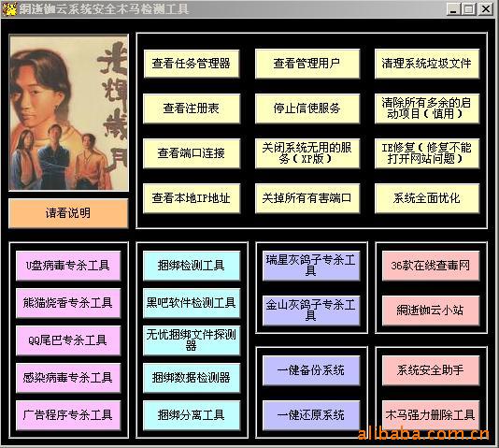Launch 广告程序专杀工具

point(68,415)
